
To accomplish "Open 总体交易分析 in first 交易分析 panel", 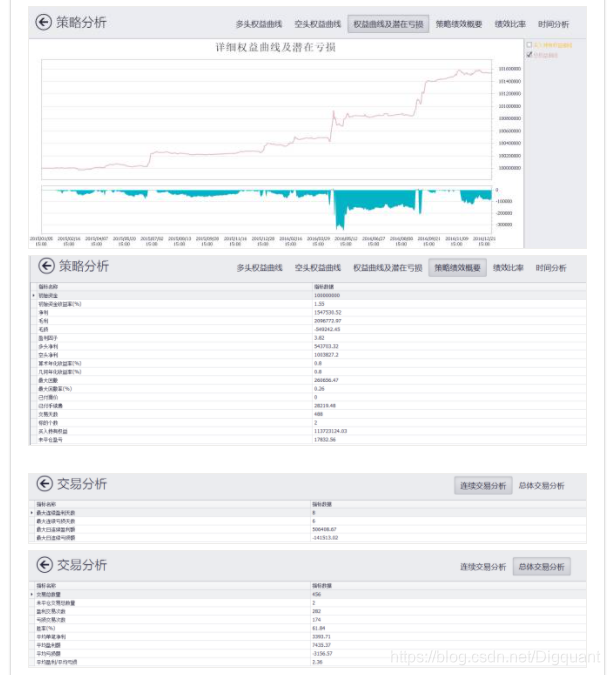I will [541, 486].
